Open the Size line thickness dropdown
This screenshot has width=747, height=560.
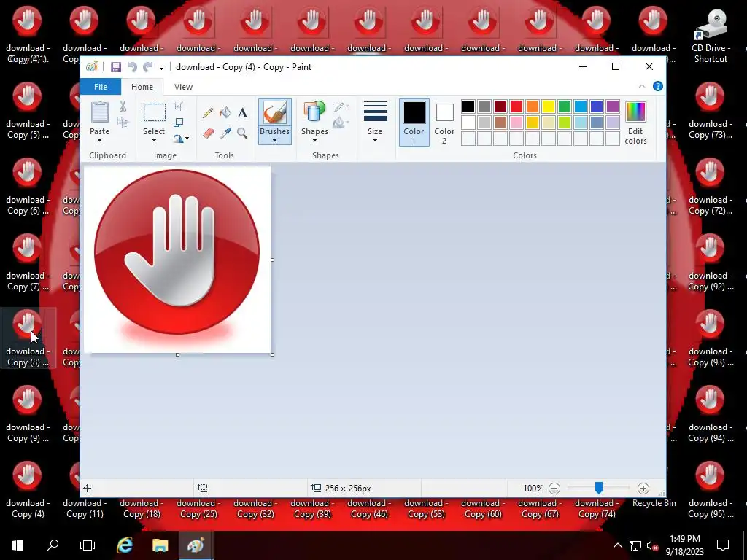coord(375,122)
